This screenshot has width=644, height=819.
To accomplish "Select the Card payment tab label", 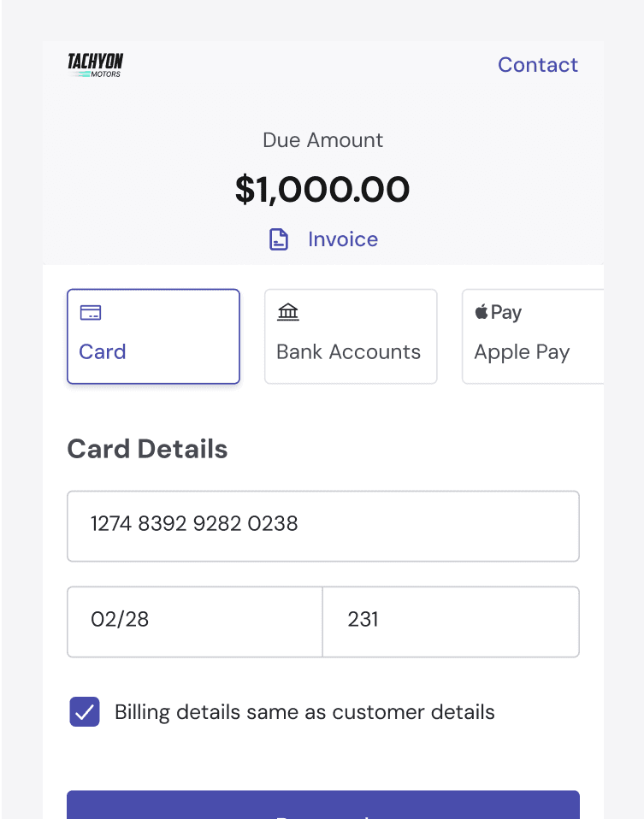I will (103, 352).
